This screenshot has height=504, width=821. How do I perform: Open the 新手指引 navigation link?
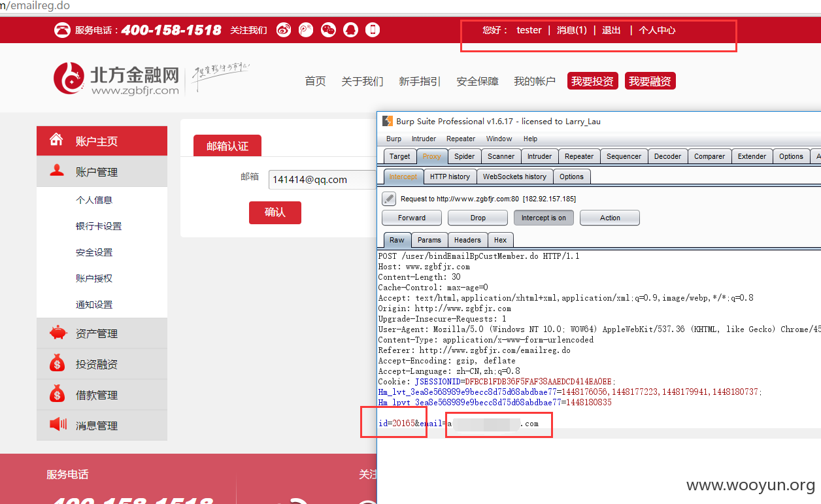[420, 81]
